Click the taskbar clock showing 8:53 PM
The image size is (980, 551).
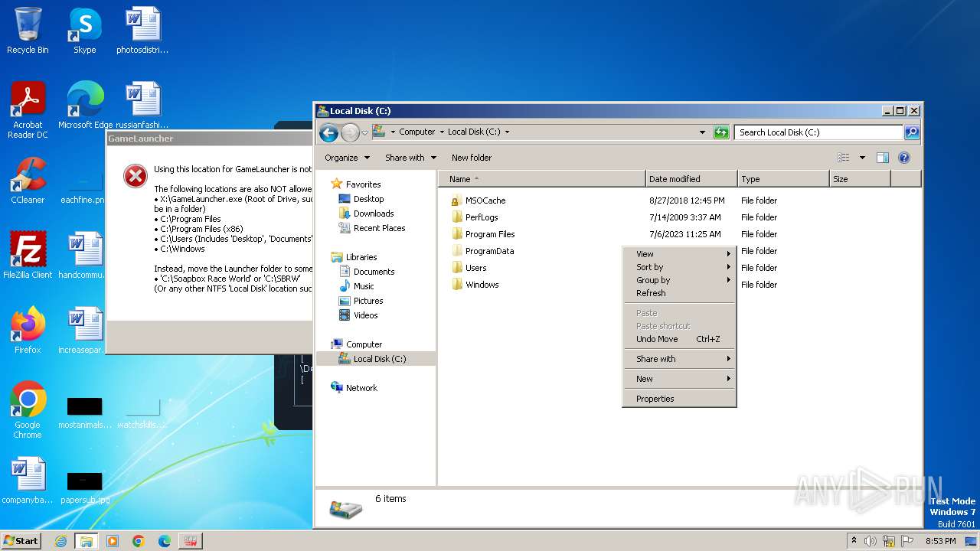point(940,541)
